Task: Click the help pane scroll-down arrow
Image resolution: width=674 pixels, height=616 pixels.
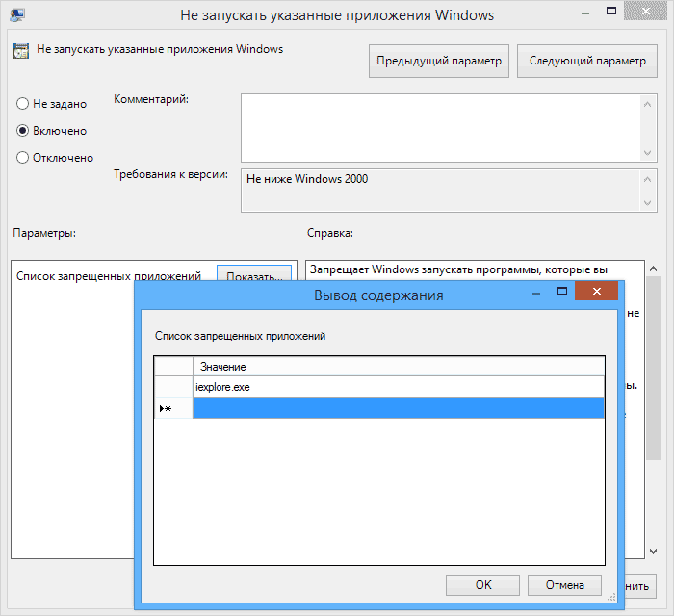Action: pos(653,552)
